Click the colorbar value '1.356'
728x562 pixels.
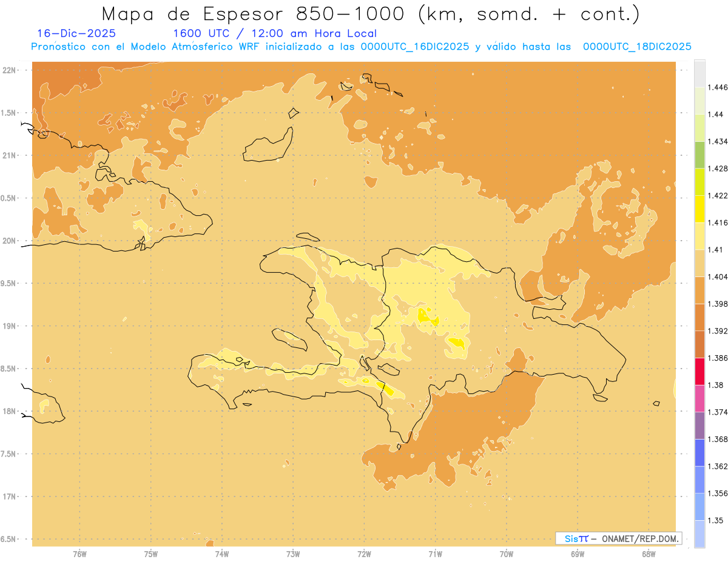pyautogui.click(x=718, y=493)
